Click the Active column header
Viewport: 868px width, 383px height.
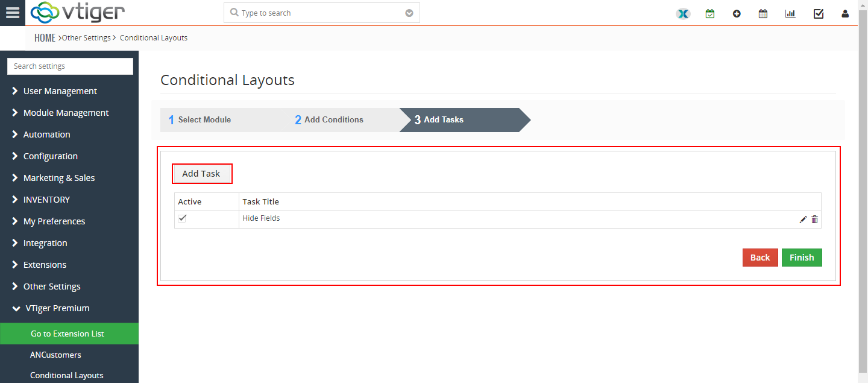pos(190,201)
